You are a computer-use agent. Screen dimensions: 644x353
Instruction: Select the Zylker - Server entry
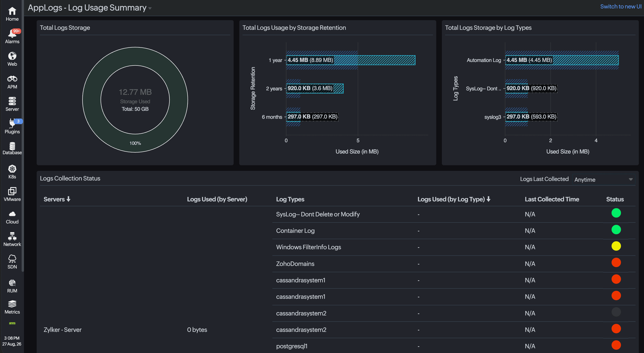tap(63, 330)
